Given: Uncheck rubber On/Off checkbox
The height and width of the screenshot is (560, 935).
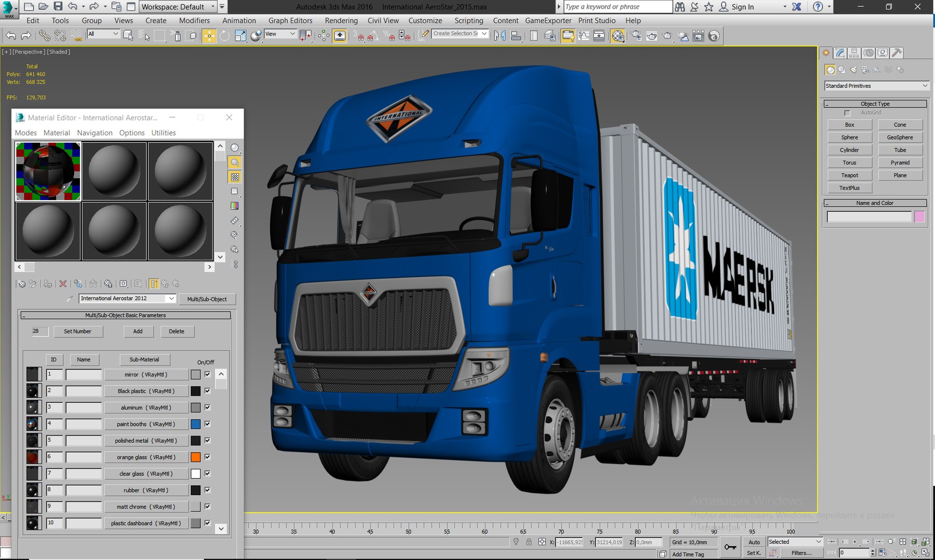Looking at the screenshot, I should 207,489.
